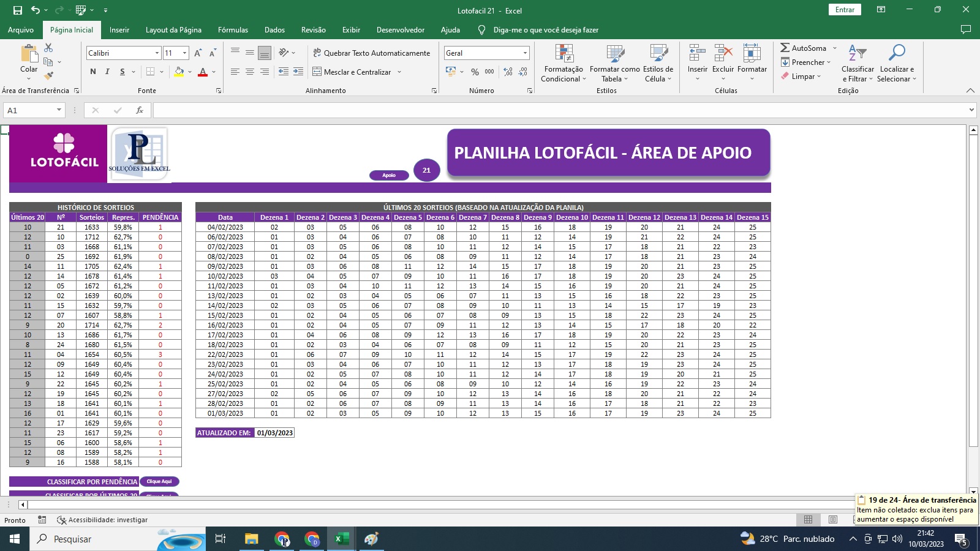Click the insert function fx icon
This screenshot has width=980, height=551.
140,110
